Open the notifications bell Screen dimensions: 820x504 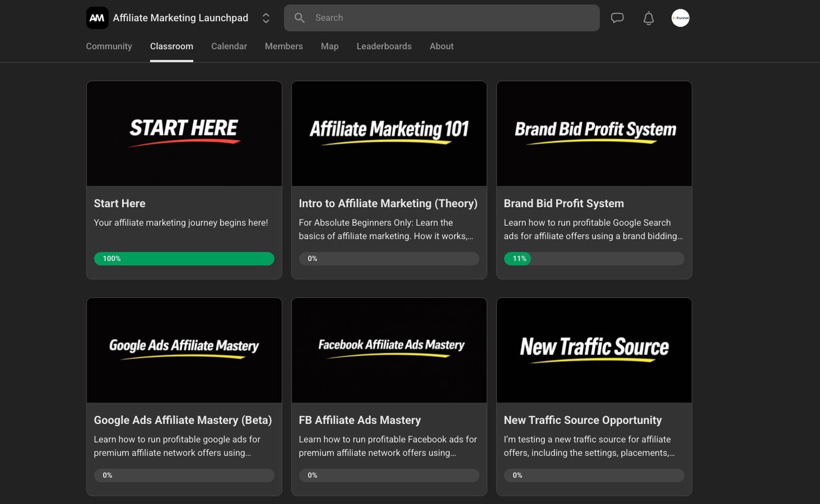(x=649, y=18)
